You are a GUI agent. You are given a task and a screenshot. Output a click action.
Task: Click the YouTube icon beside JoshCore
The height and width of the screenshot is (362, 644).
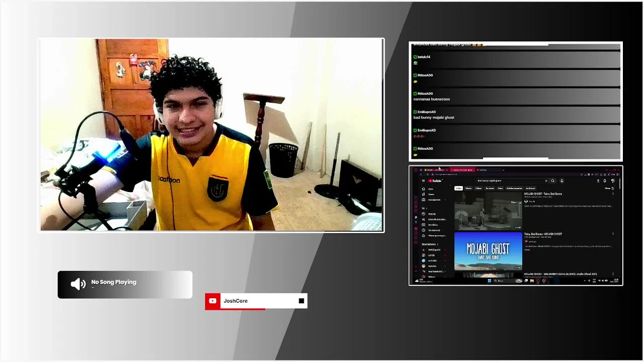point(213,301)
